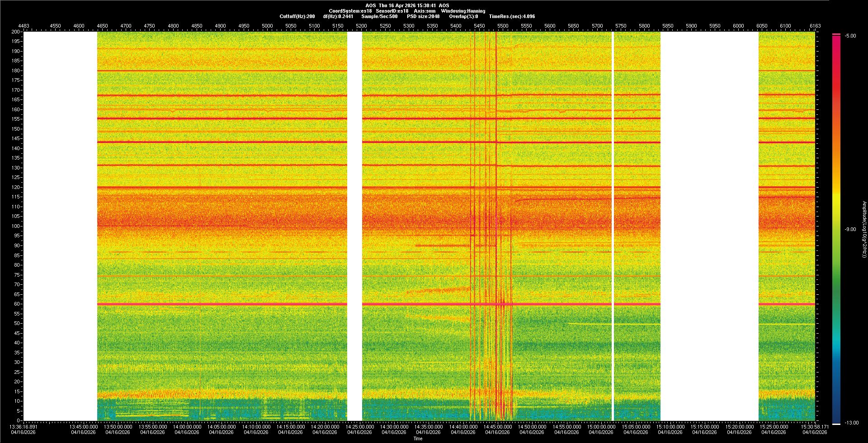868x443 pixels.
Task: Click the Time label below the x-axis
Action: 418,438
